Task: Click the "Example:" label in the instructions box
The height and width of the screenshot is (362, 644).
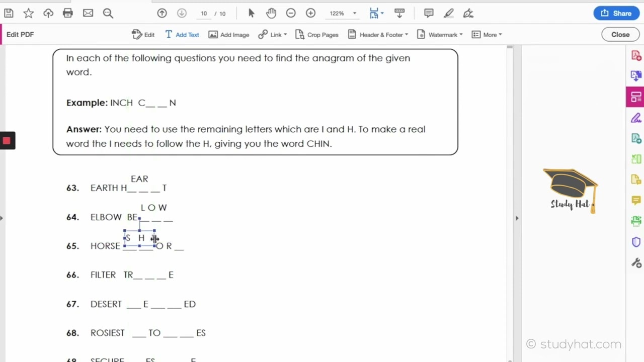Action: pyautogui.click(x=87, y=103)
